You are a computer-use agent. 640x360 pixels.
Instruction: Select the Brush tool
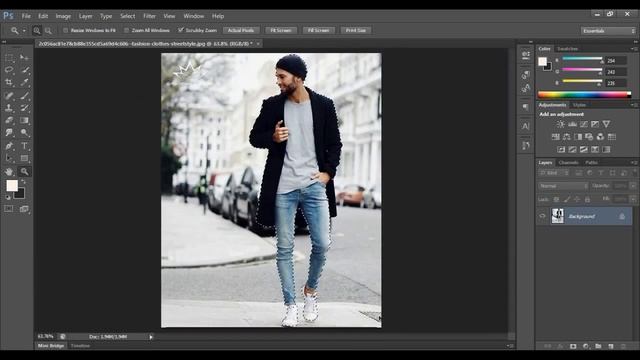click(24, 96)
